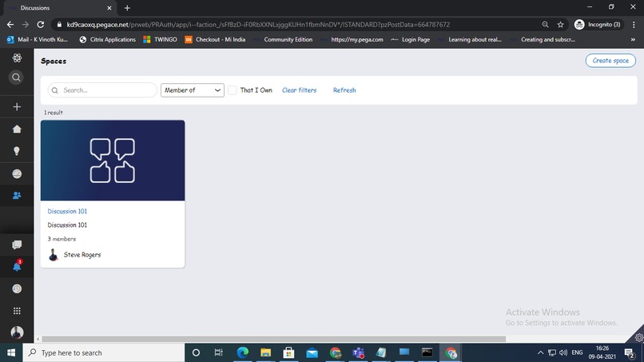
Task: Open the dashboard gauge icon in sidebar
Action: tap(17, 174)
